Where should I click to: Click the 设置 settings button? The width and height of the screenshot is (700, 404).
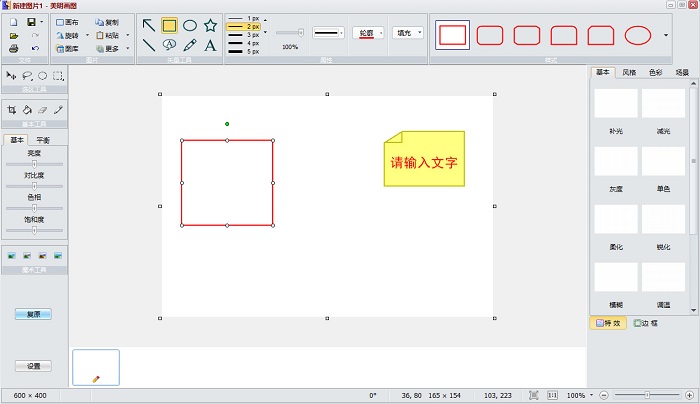[33, 366]
